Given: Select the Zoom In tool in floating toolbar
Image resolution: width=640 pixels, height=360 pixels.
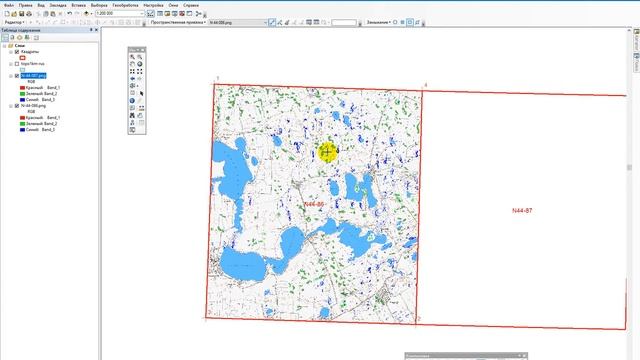Looking at the screenshot, I should pyautogui.click(x=132, y=57).
